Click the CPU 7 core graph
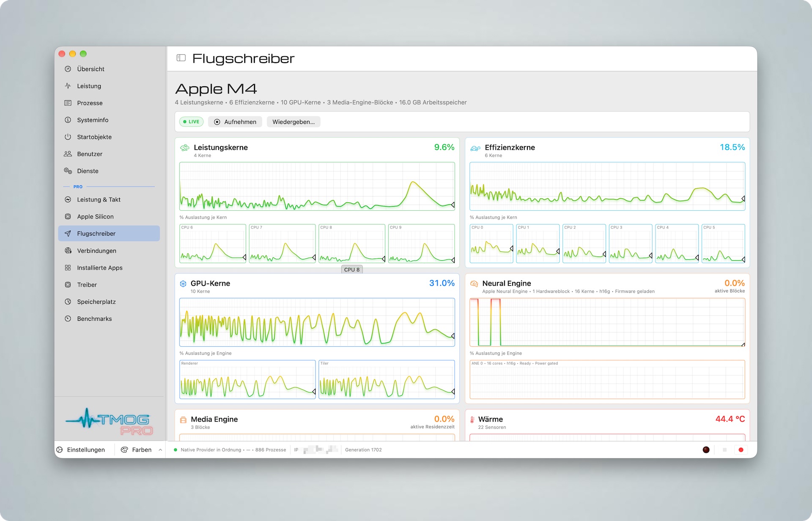The height and width of the screenshot is (521, 812). pyautogui.click(x=282, y=243)
